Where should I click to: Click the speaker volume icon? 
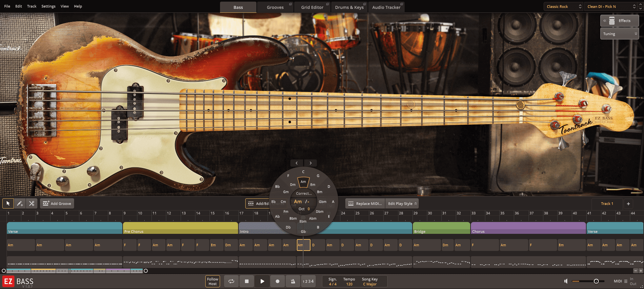(566, 281)
